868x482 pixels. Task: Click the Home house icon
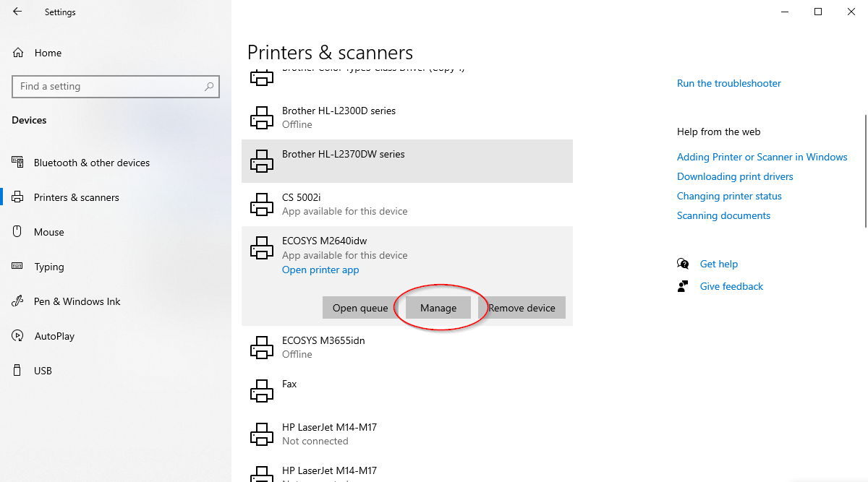[x=18, y=53]
